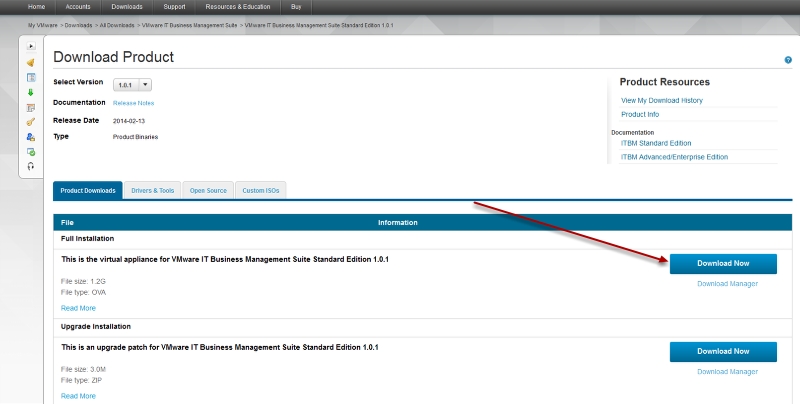Open the Buy menu
Viewport: 800px width, 404px height.
click(296, 7)
